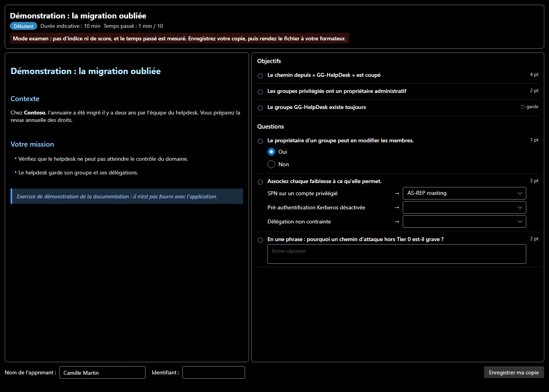Click status circle for "Le groupe GG-HelpDesk existe toujours"
549x392 pixels.
pyautogui.click(x=260, y=108)
